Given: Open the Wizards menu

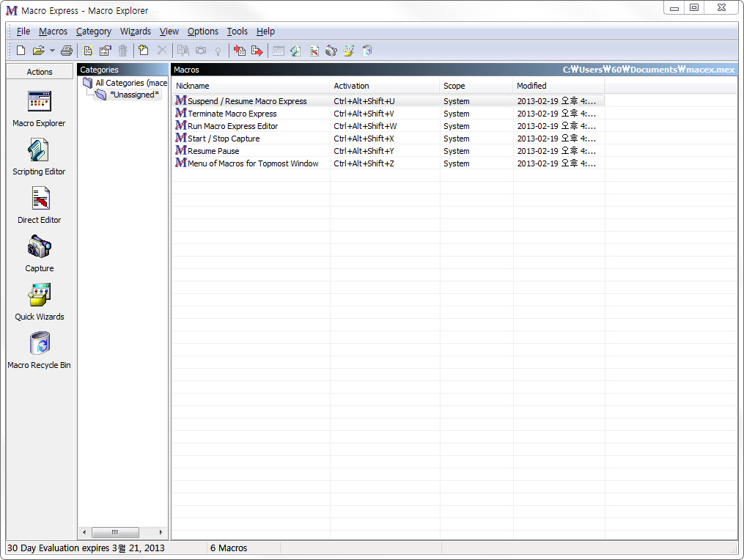Looking at the screenshot, I should [135, 32].
